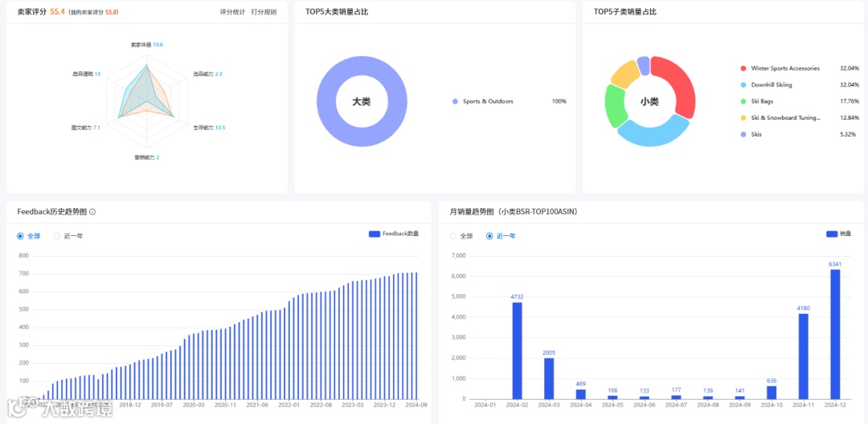Click the 12.84% value for Ski & Snowboard Tuning

click(x=850, y=118)
